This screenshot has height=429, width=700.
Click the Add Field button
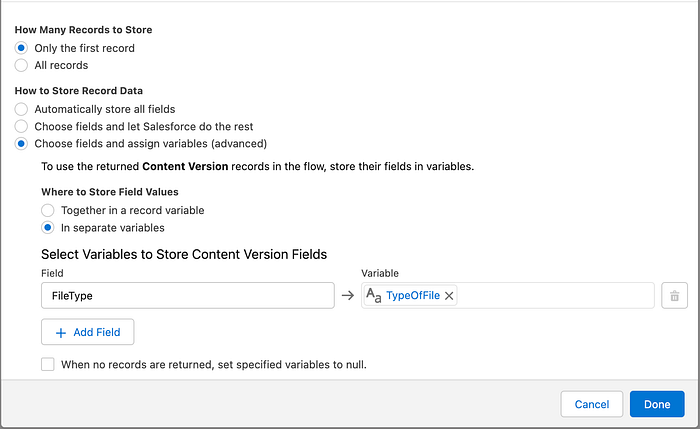tap(87, 332)
